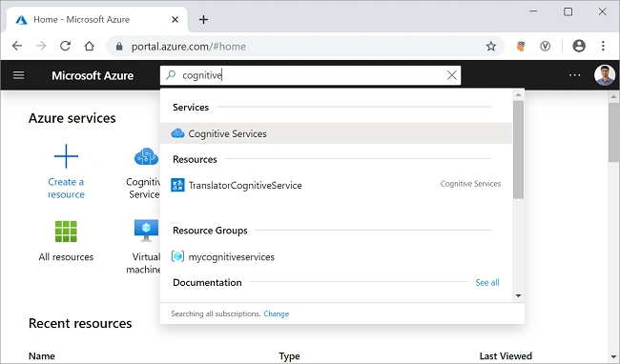Open the Cognitive Services tile icon
The width and height of the screenshot is (620, 364).
[147, 156]
